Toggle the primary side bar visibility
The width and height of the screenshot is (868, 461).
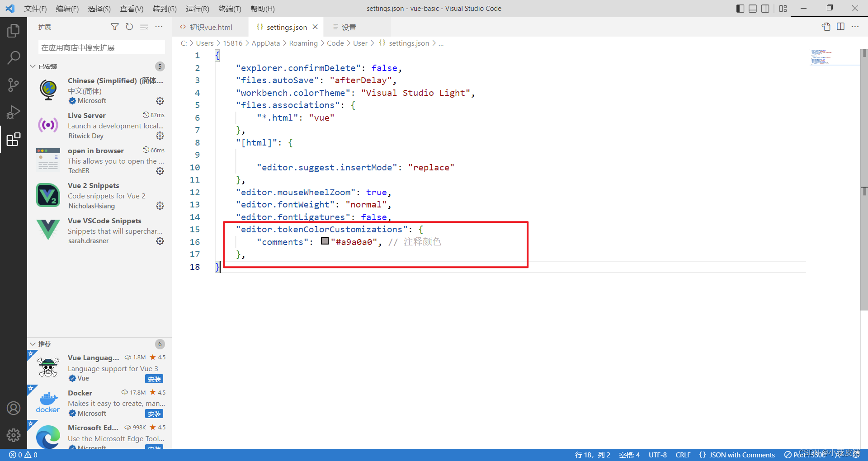point(740,8)
